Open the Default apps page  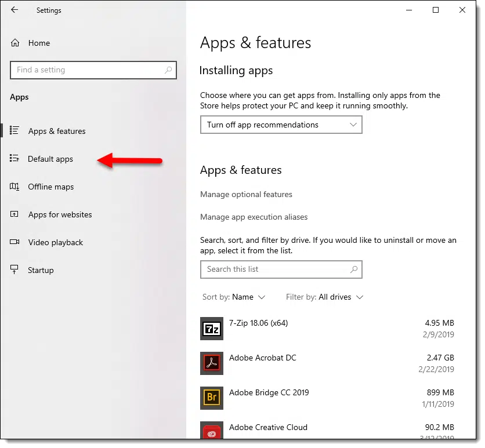[x=50, y=159]
